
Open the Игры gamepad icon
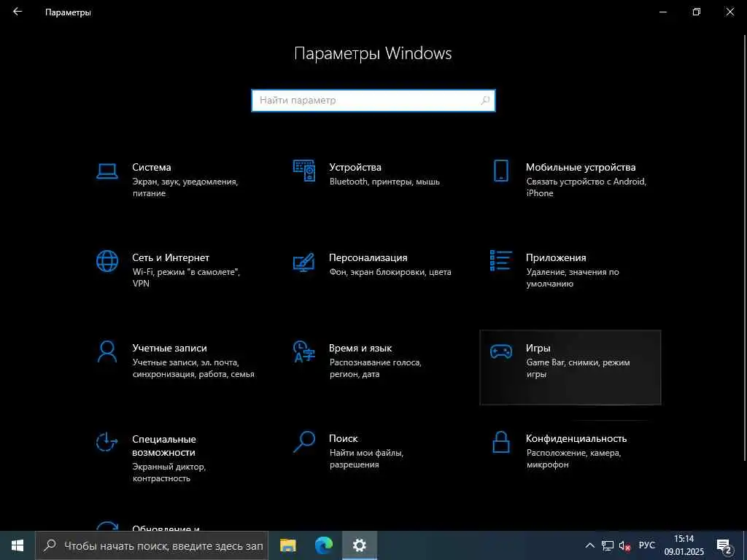pyautogui.click(x=501, y=351)
